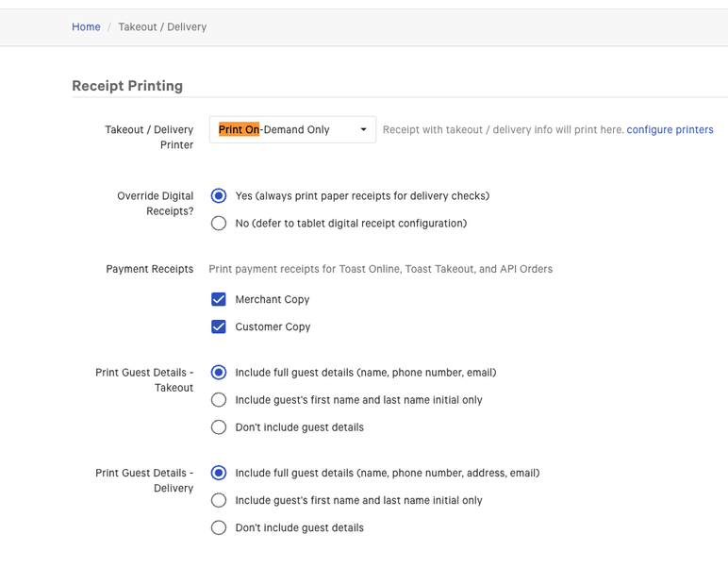Screen dimensions: 728x568
Task: Click the Print Guest Details - Delivery label
Action: (x=144, y=480)
